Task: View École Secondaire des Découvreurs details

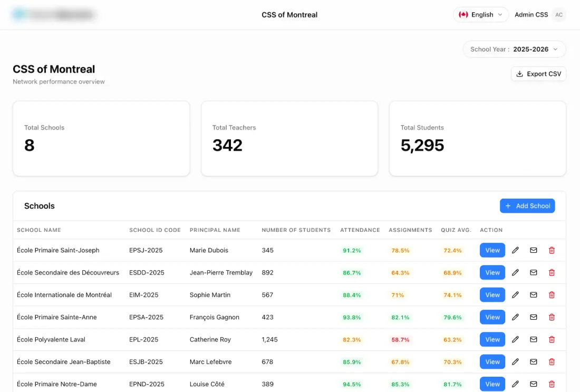Action: point(492,272)
